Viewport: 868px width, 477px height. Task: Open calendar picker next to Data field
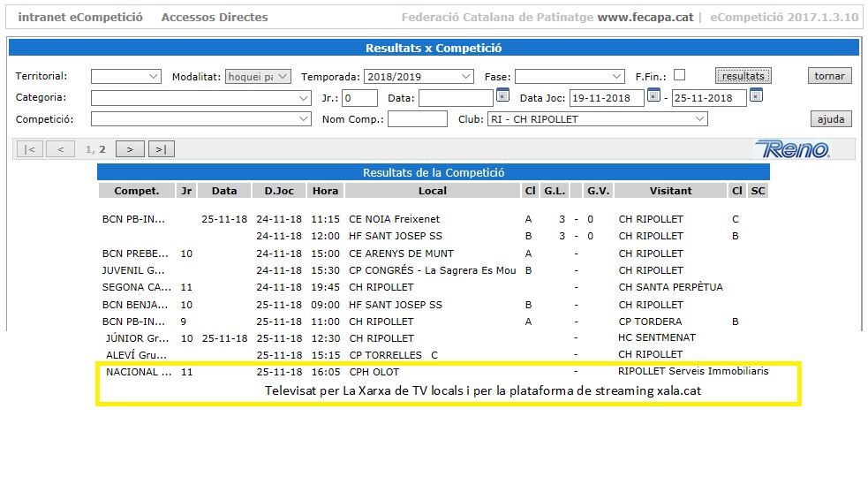(502, 96)
